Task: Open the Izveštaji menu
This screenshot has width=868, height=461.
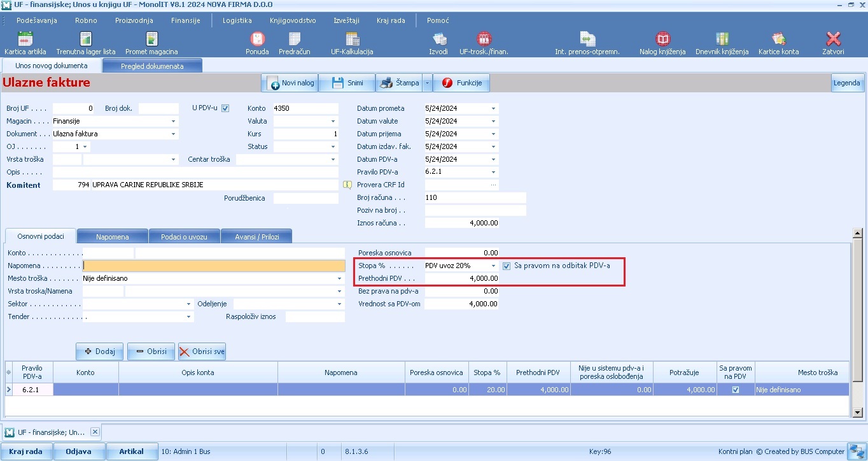Action: coord(347,20)
